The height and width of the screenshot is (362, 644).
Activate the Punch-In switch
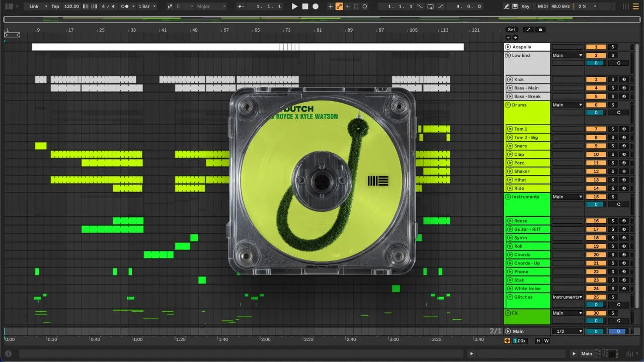[x=420, y=7]
